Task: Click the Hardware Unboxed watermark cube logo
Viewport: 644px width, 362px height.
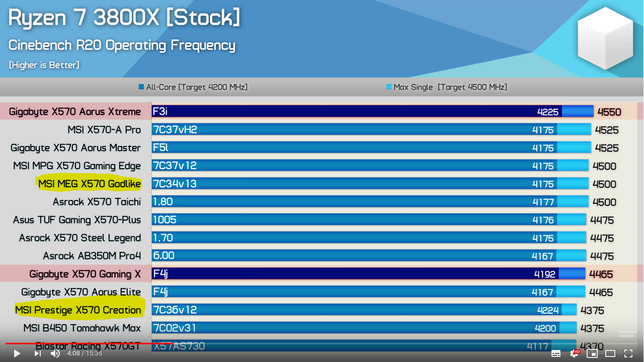Action: (x=605, y=38)
